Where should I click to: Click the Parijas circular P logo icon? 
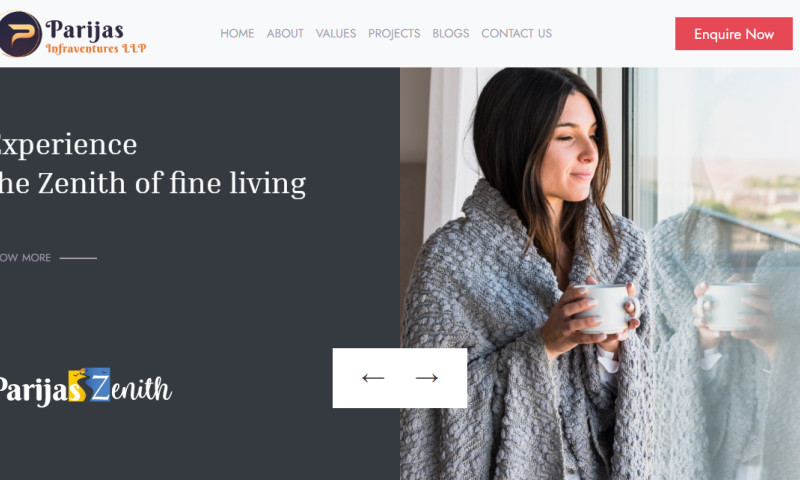point(20,34)
